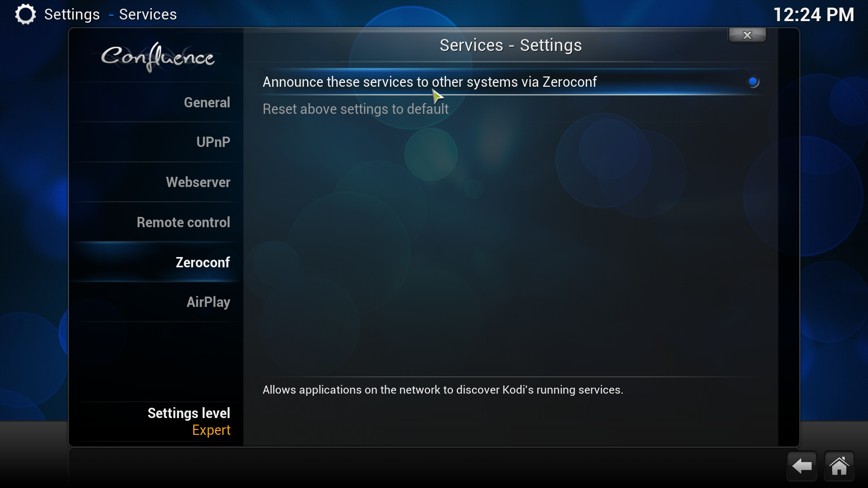Toggle the Zeroconf announce radio button
Viewport: 868px width, 488px height.
coord(753,82)
